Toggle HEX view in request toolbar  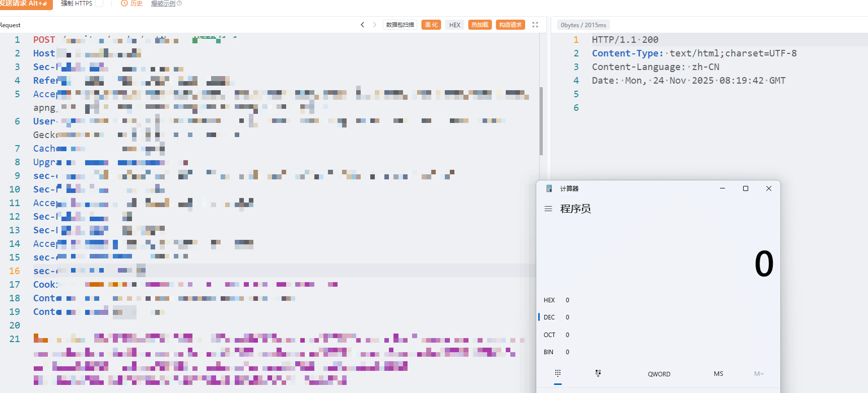(454, 25)
